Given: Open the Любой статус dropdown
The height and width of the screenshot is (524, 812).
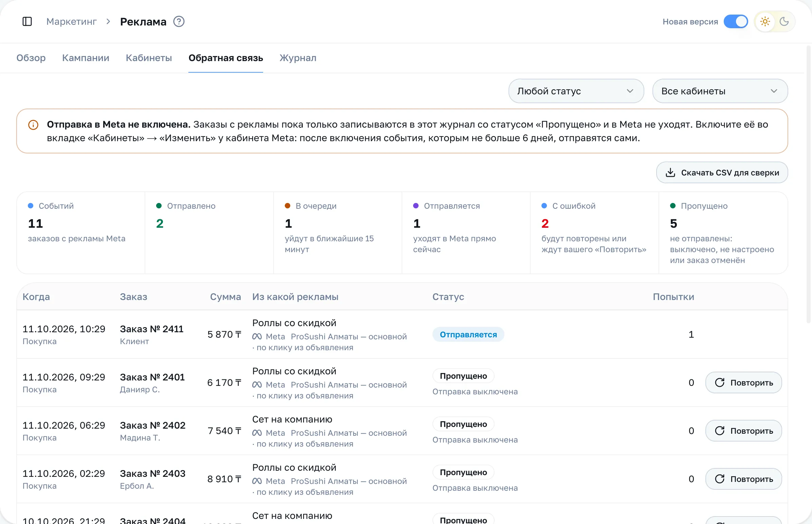Looking at the screenshot, I should (576, 91).
